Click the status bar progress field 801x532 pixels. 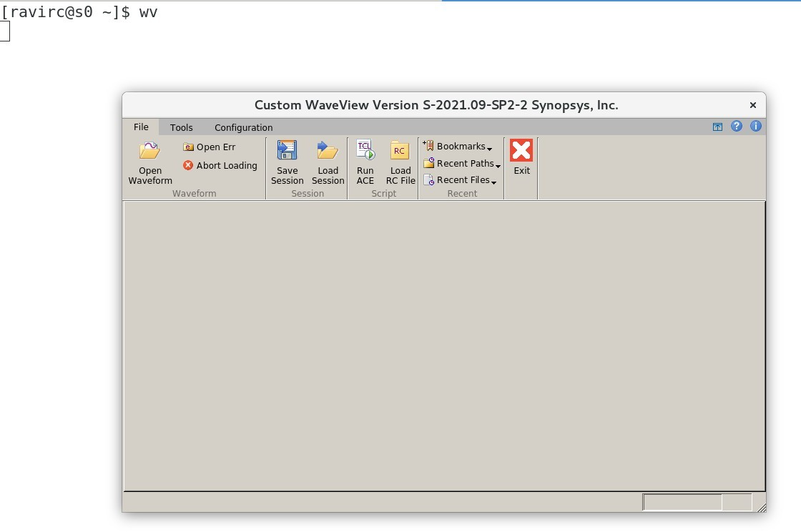pyautogui.click(x=682, y=503)
